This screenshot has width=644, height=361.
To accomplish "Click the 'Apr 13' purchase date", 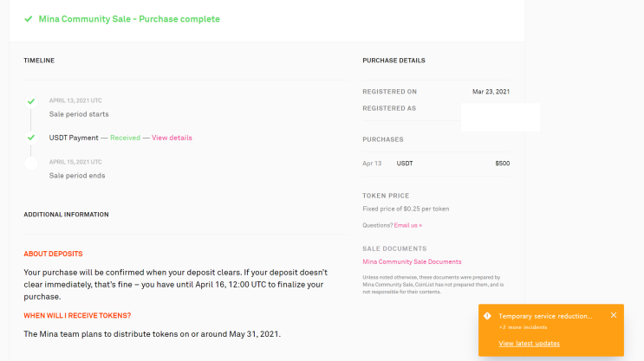I will tap(372, 164).
